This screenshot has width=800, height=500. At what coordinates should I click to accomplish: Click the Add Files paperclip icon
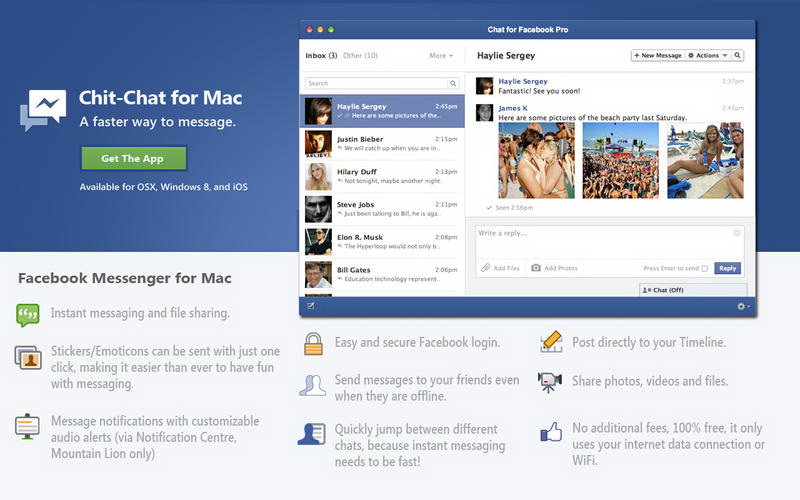coord(486,268)
